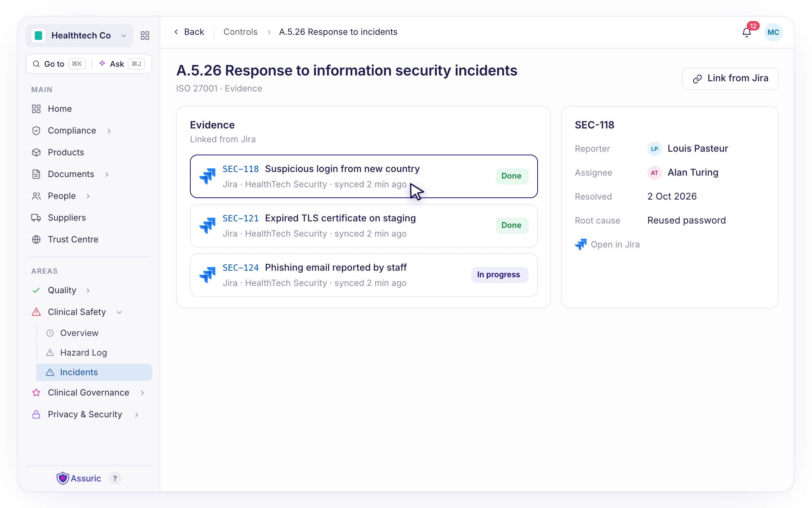
Task: Open the Hazard Log page
Action: 94,353
